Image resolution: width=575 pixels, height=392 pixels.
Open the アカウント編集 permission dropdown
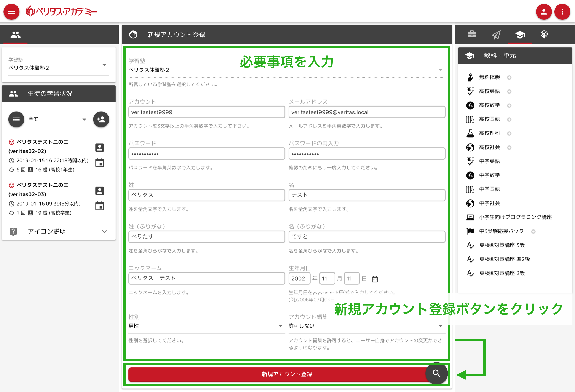tap(367, 326)
